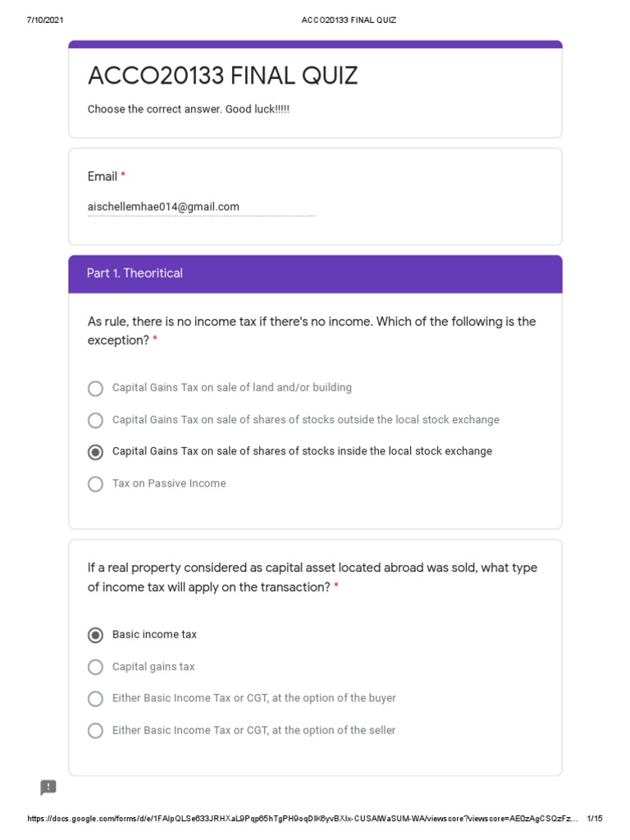
Task: Select stocks outside the local stock exchange option
Action: pyautogui.click(x=96, y=420)
